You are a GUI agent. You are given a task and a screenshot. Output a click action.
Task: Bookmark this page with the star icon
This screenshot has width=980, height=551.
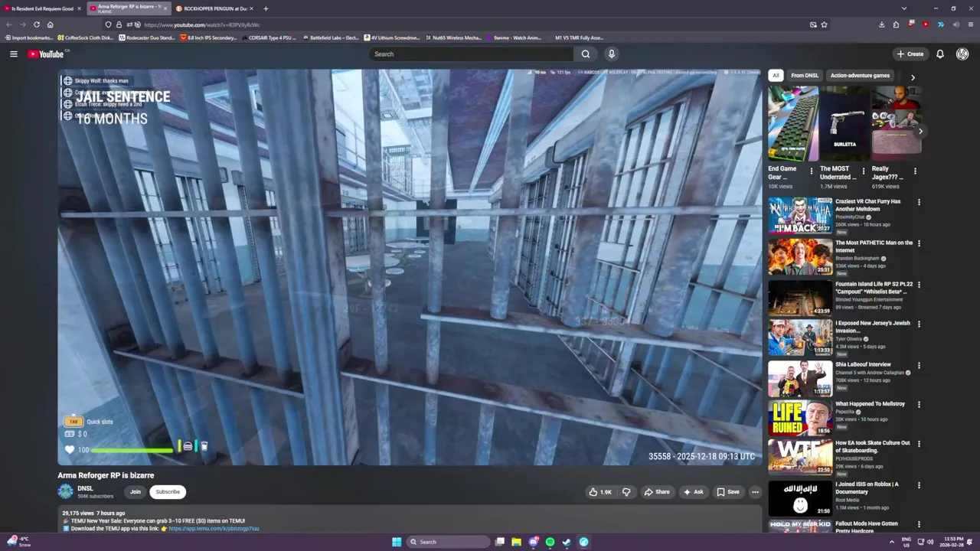pos(824,24)
